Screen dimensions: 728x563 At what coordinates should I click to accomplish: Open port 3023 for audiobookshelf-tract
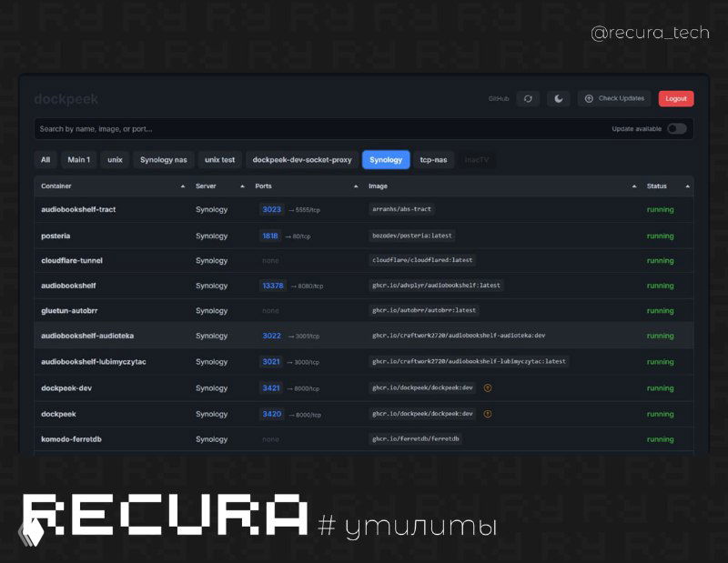(271, 209)
